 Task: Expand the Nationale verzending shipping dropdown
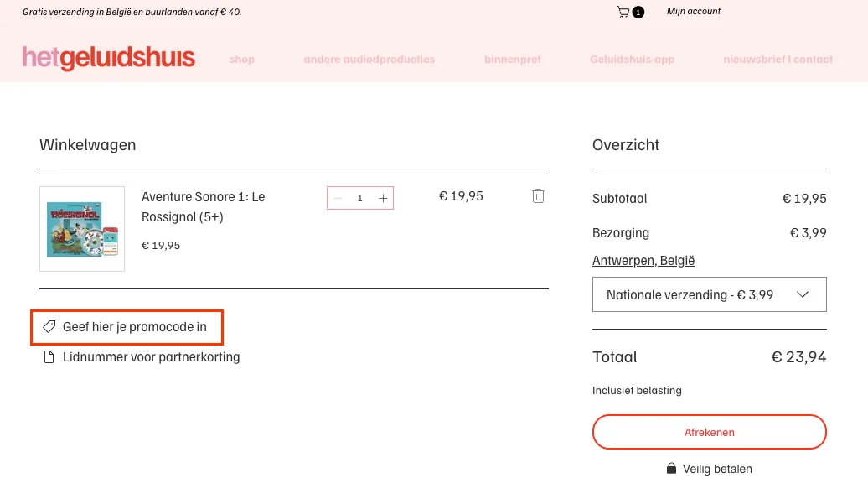(x=709, y=294)
